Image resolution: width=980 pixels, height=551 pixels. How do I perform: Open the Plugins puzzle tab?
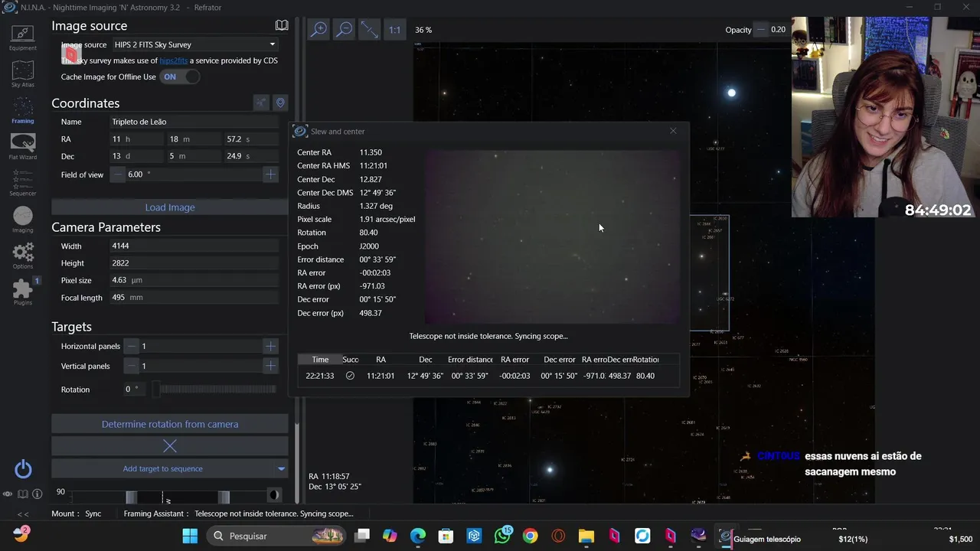[x=22, y=292]
